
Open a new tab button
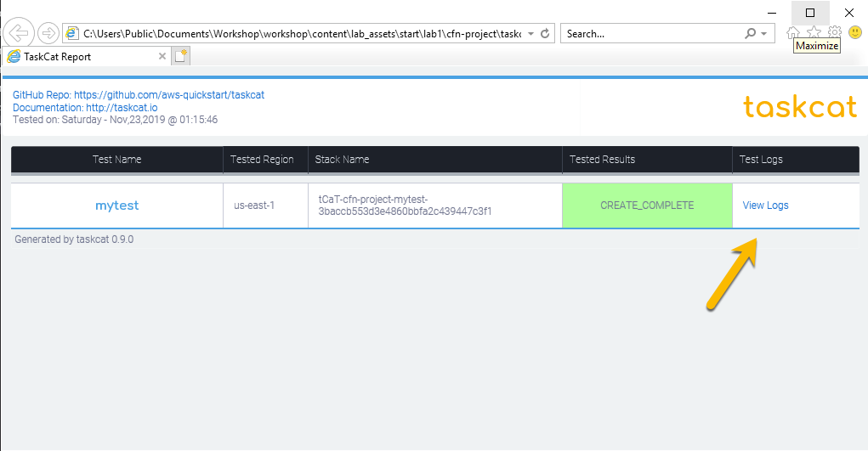click(180, 56)
